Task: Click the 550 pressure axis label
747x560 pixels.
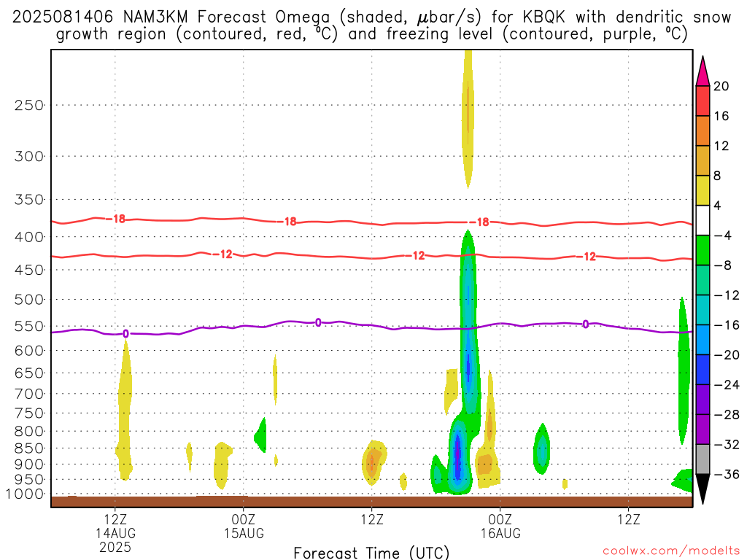Action: [x=29, y=326]
